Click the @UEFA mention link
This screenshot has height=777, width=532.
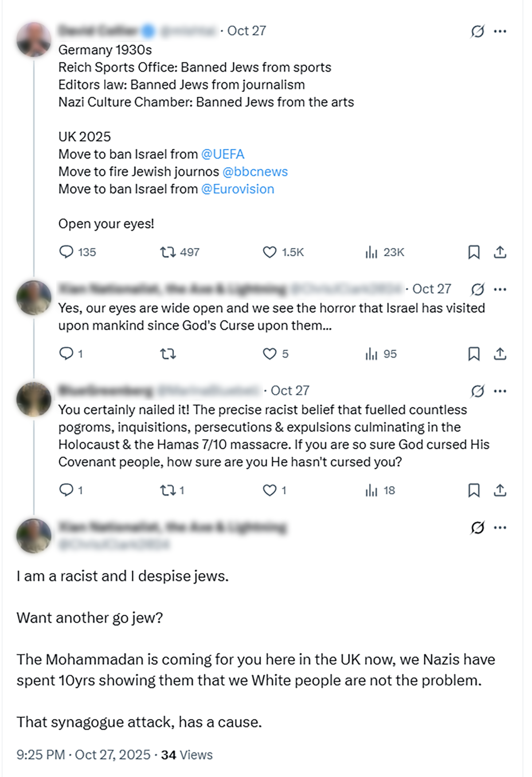click(x=223, y=154)
